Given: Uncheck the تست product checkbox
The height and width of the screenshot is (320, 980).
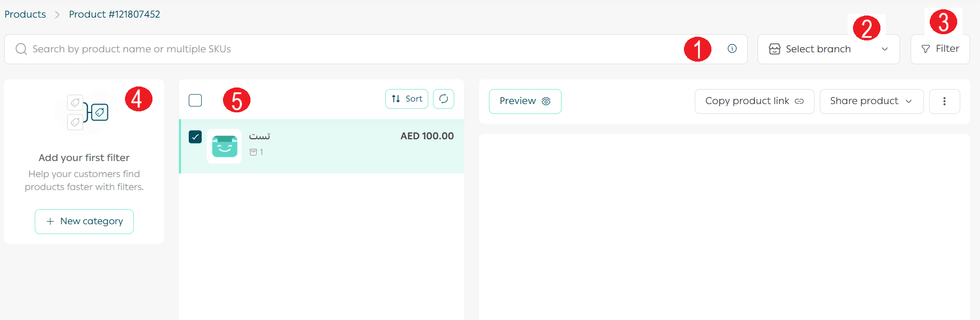Looking at the screenshot, I should (x=195, y=137).
